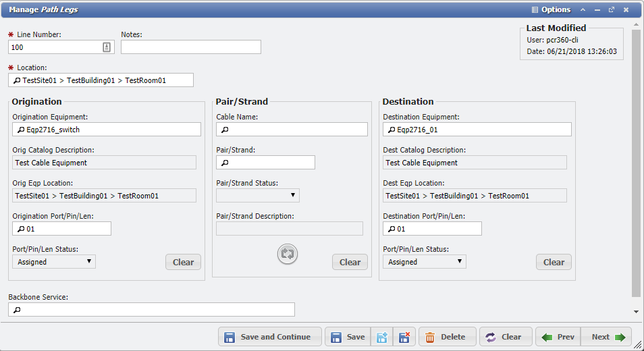Viewport: 644px width, 351px height.
Task: Click the circular swap pair/strand icon
Action: pos(287,254)
